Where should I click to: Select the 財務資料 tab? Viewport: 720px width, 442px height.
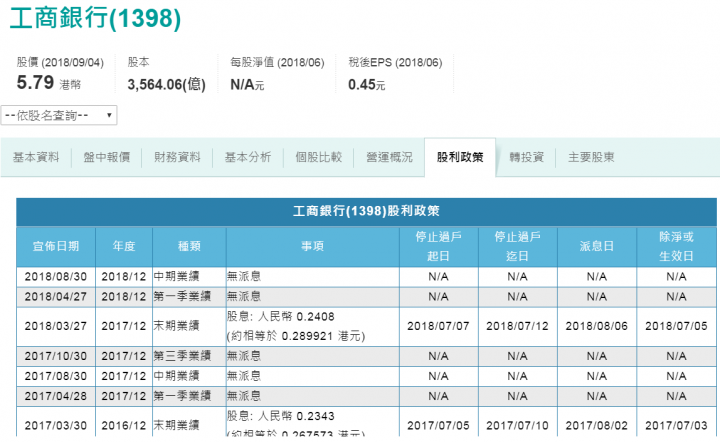[x=177, y=157]
